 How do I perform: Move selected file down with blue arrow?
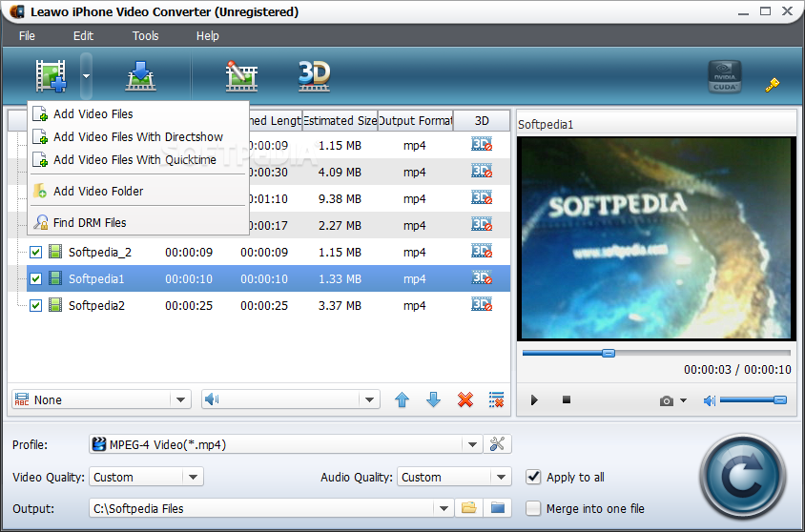(433, 399)
